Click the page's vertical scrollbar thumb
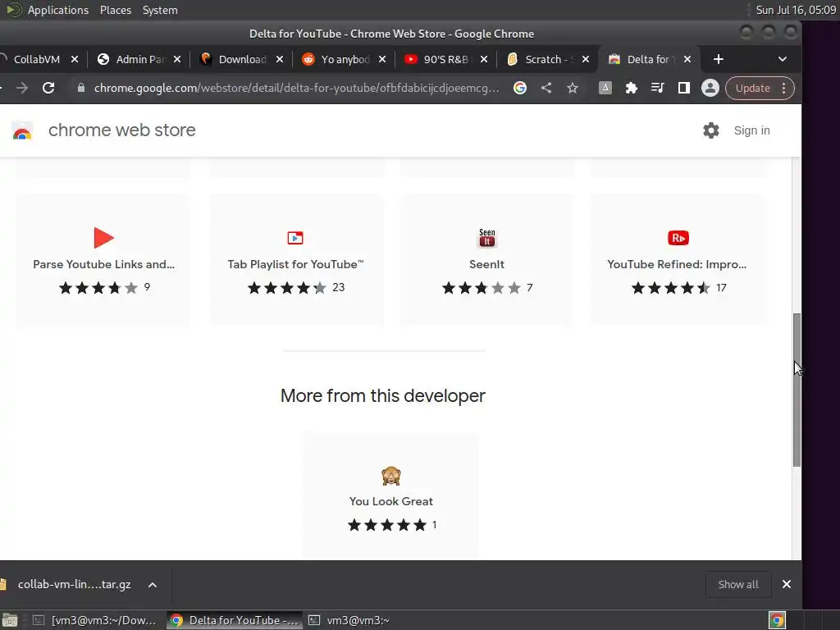Image resolution: width=840 pixels, height=630 pixels. pyautogui.click(x=797, y=390)
